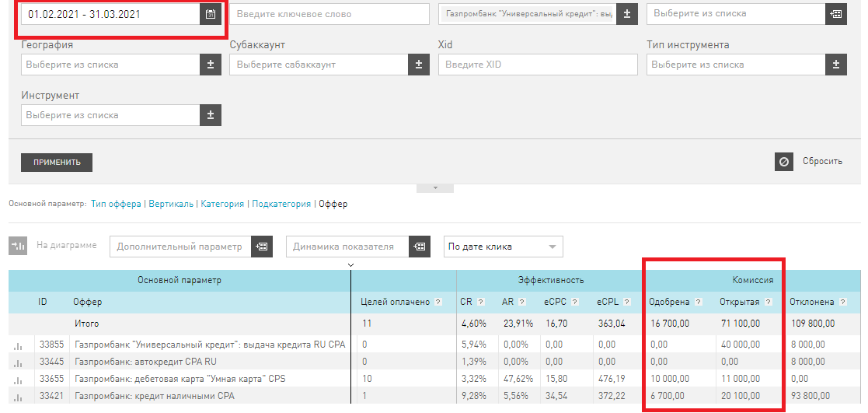The width and height of the screenshot is (868, 413).
Task: Open calendar icon in date range field
Action: tap(211, 15)
